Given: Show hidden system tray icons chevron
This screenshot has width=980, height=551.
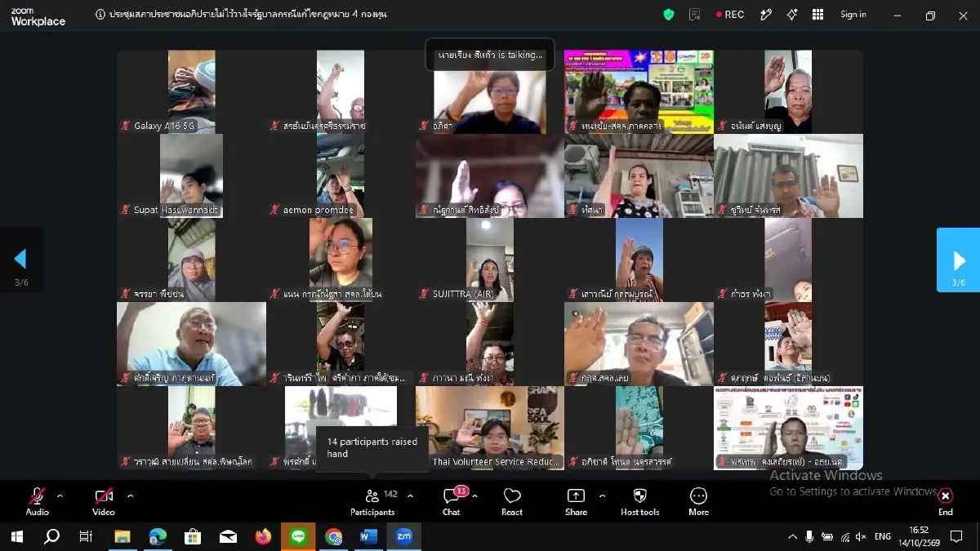Looking at the screenshot, I should point(791,536).
